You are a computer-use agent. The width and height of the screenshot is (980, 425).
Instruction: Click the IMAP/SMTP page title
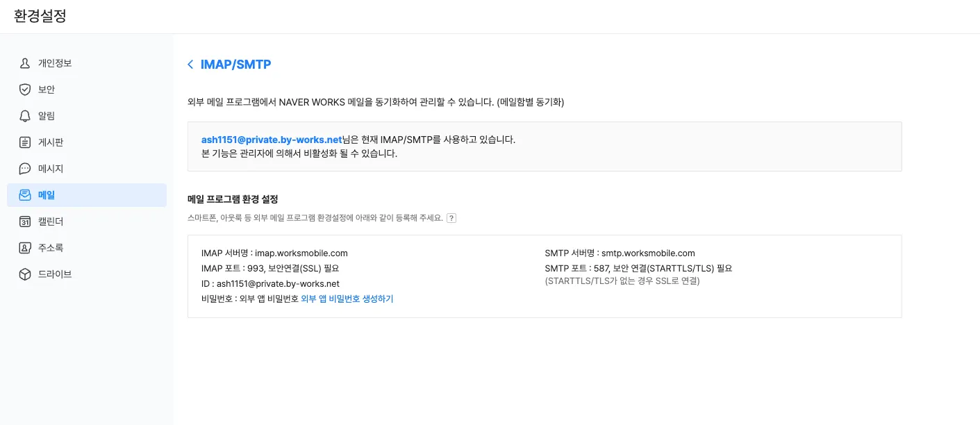click(235, 65)
